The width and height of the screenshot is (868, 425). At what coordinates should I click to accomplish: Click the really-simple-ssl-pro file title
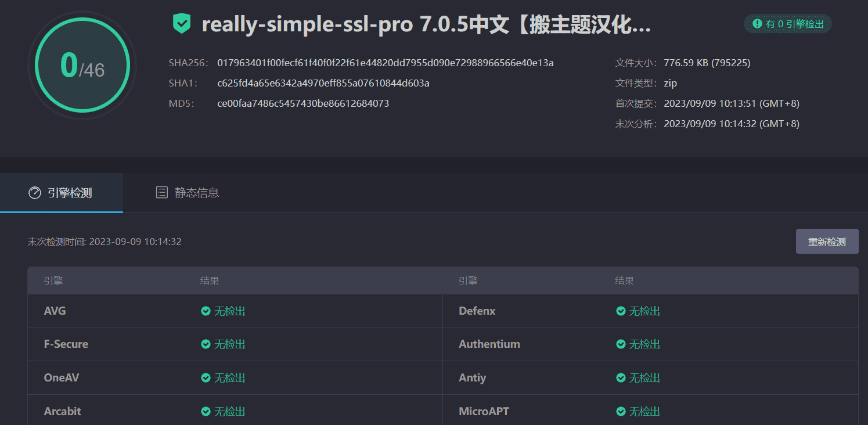pyautogui.click(x=426, y=24)
